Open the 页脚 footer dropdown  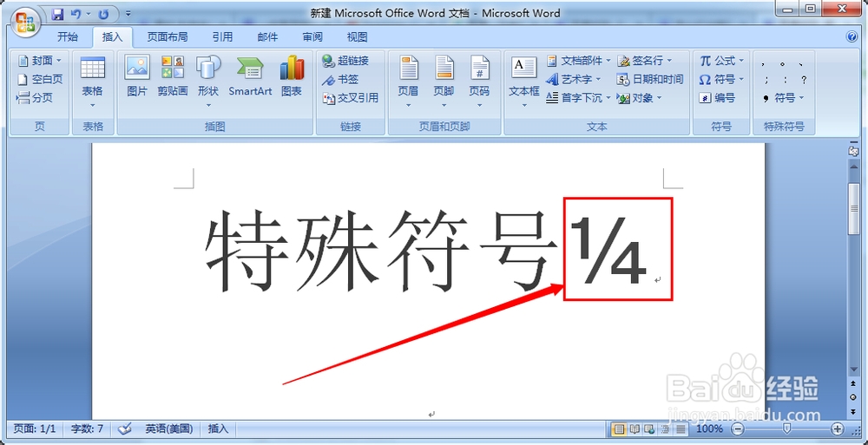pyautogui.click(x=444, y=82)
